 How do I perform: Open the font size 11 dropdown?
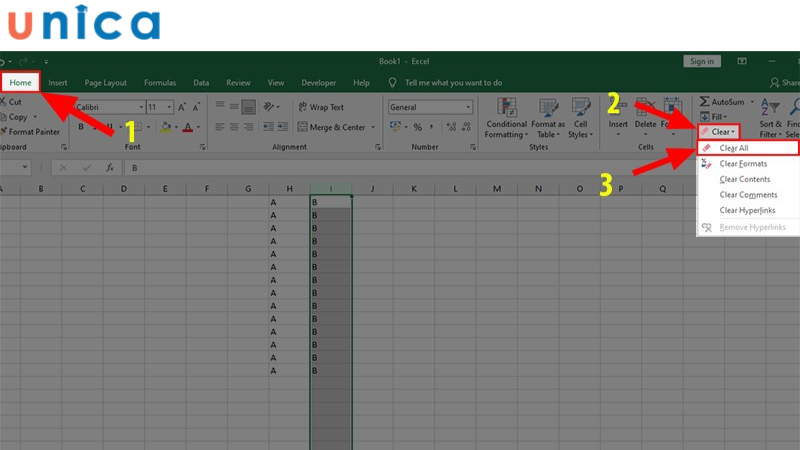tap(169, 107)
